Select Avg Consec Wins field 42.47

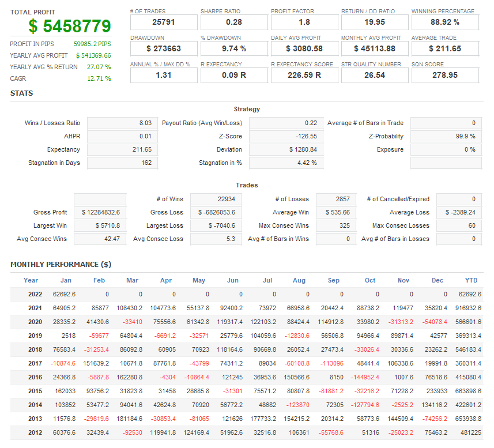click(100, 239)
